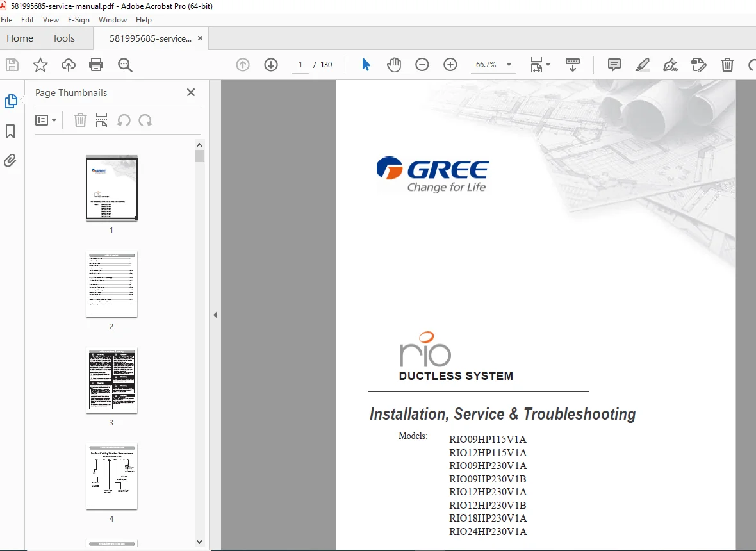
Task: Open the File menu
Action: 6,20
